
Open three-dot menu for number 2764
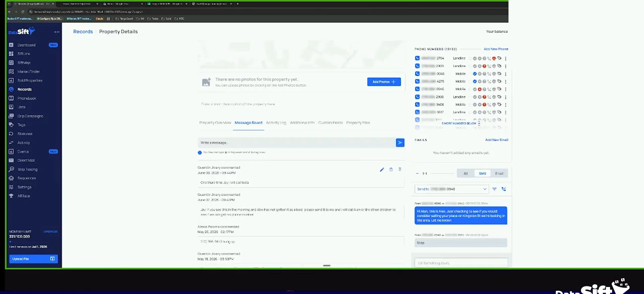pyautogui.click(x=505, y=58)
